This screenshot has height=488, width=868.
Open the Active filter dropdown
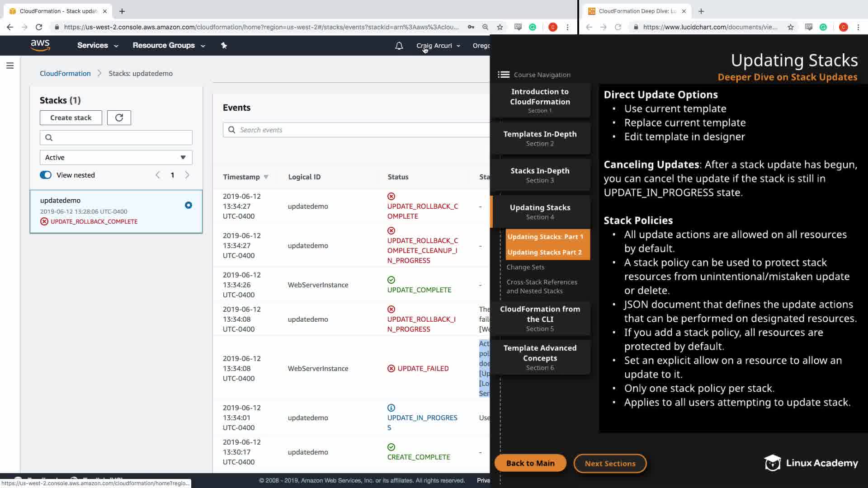click(116, 157)
